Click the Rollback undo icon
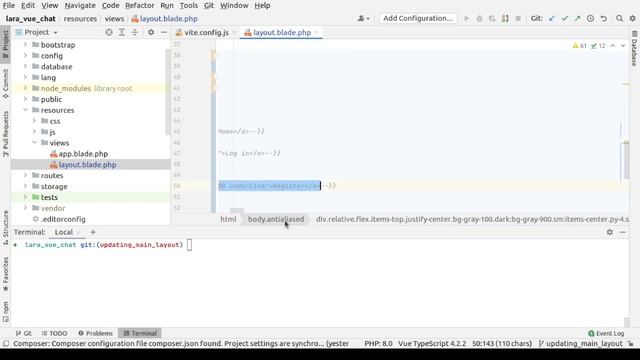Screen dimensions: 640x360 point(603,18)
